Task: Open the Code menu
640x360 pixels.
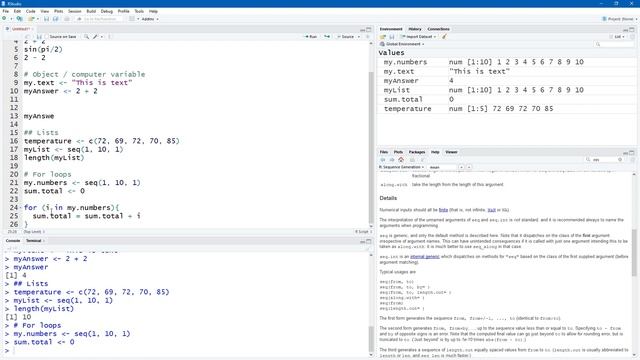Action: tap(31, 11)
